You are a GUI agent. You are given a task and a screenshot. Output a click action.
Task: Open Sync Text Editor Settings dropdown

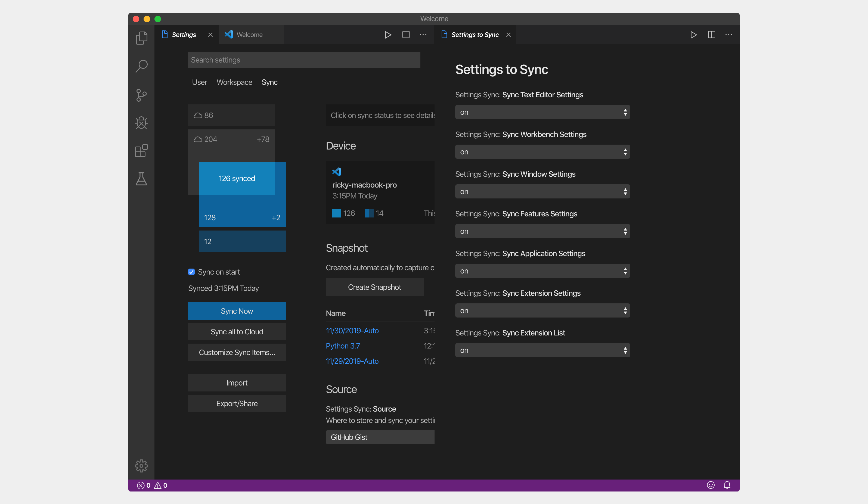pyautogui.click(x=542, y=112)
